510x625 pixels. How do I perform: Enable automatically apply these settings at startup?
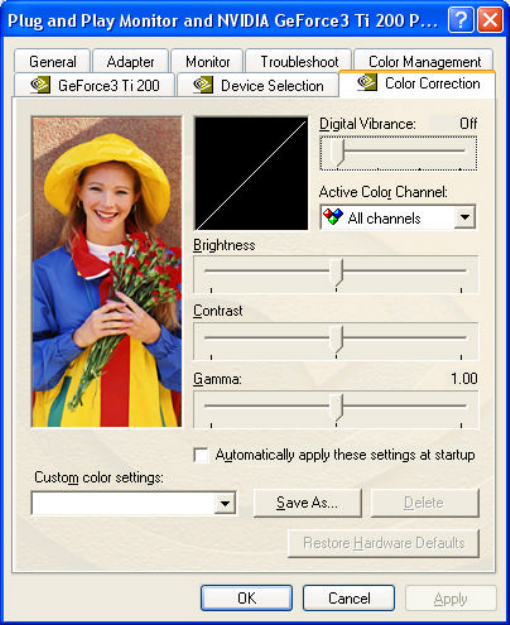click(x=201, y=455)
